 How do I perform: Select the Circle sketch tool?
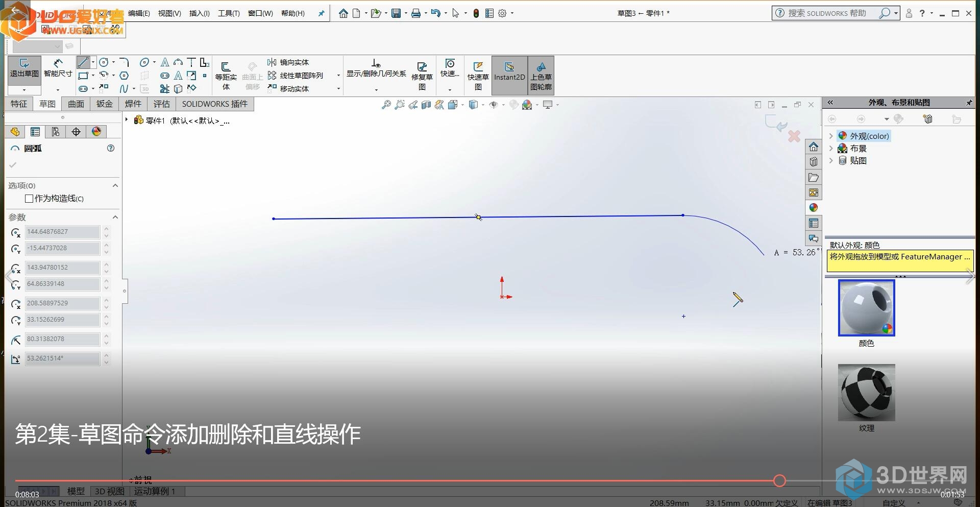[104, 62]
